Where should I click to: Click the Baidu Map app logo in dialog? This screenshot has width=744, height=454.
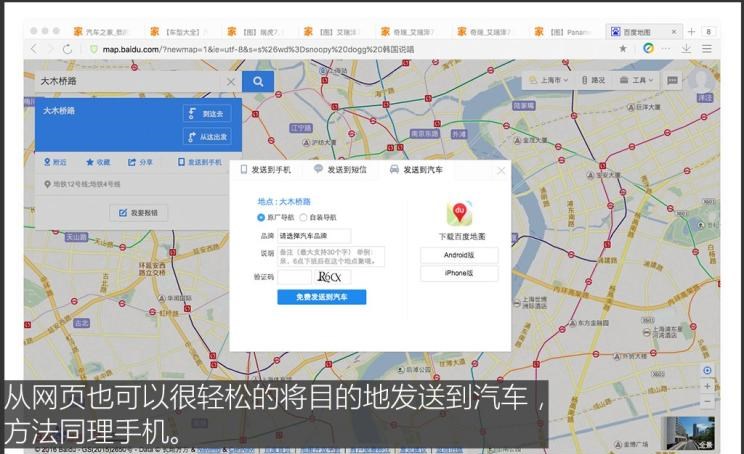coord(459,213)
